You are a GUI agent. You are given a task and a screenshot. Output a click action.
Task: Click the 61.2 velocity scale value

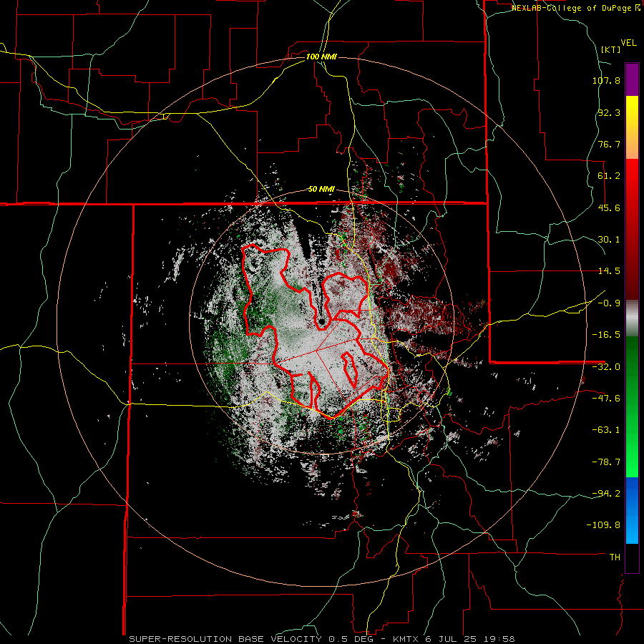(609, 176)
